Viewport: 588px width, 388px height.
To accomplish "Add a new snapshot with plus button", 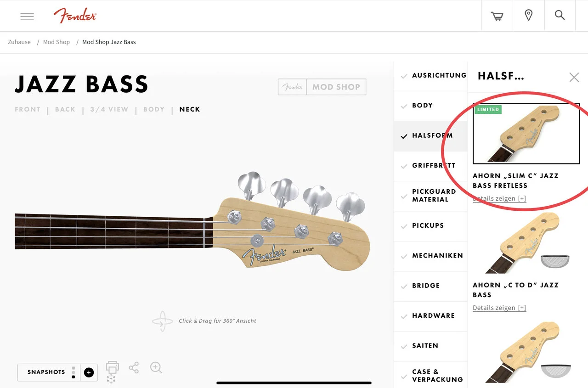I will [89, 372].
